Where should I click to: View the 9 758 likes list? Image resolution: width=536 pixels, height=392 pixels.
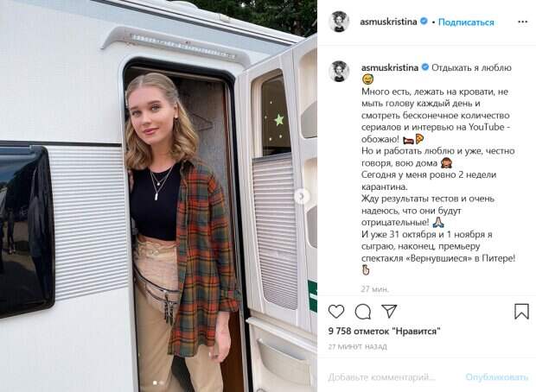[x=384, y=331]
